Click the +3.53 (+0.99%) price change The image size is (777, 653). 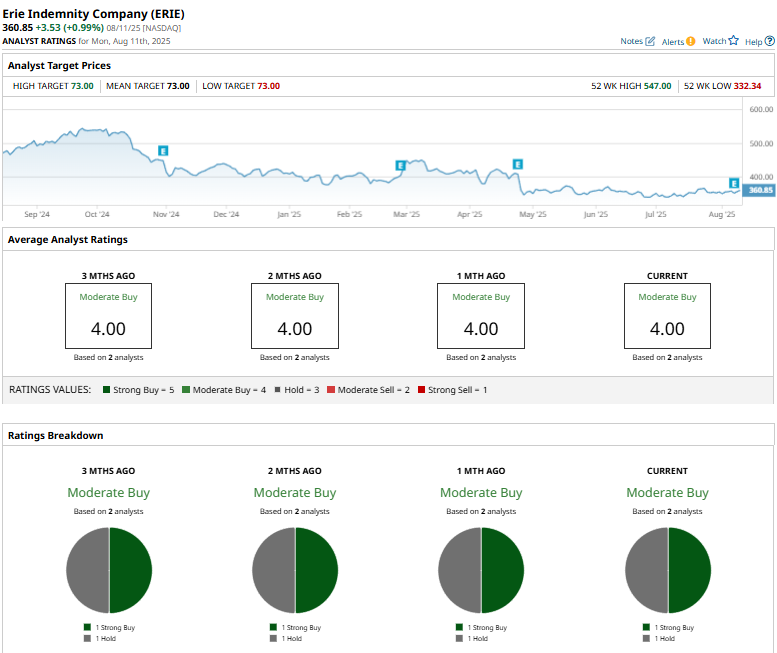point(69,28)
